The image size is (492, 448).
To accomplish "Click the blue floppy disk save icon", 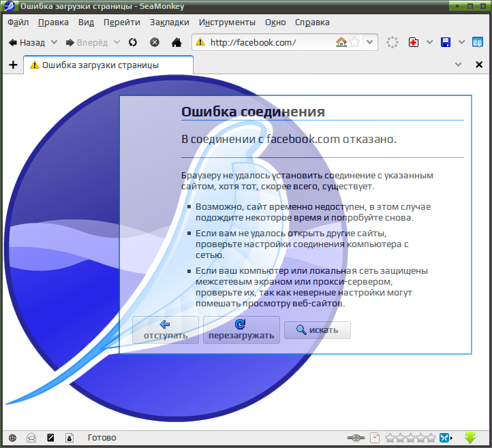I will pos(446,42).
